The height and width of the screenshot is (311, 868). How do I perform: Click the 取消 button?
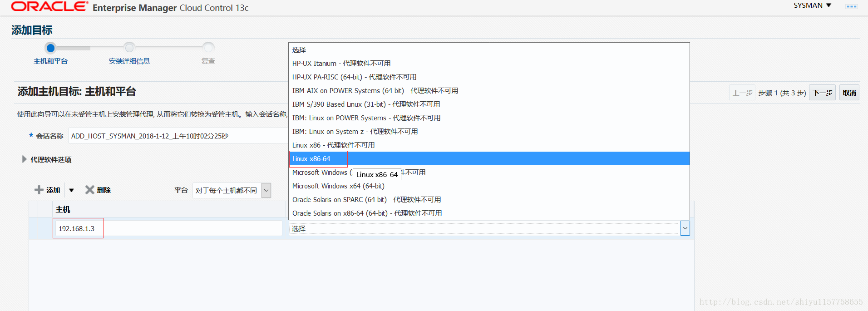click(849, 93)
